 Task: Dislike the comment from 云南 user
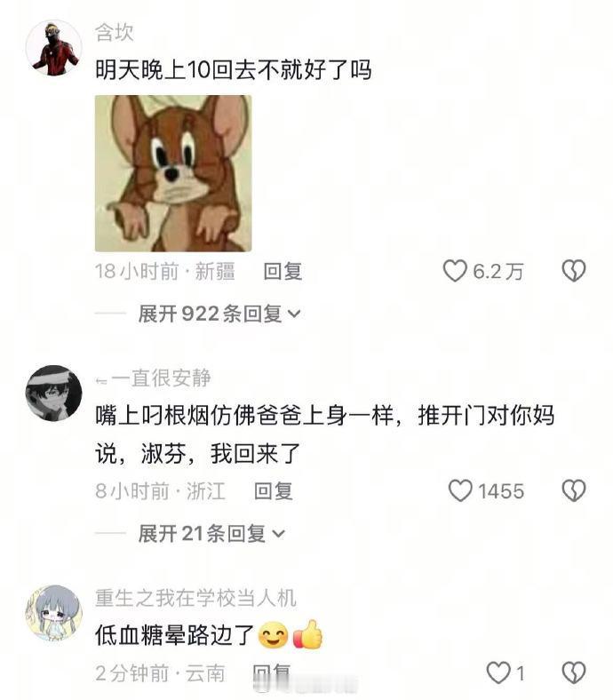[574, 672]
